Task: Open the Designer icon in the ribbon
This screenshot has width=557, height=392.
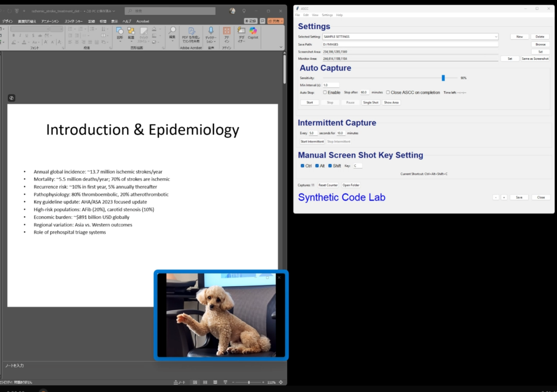Action: click(241, 34)
